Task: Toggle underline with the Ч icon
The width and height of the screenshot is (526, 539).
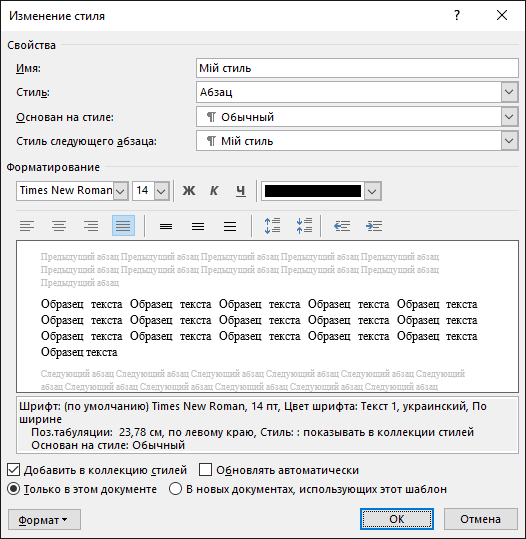Action: pyautogui.click(x=241, y=191)
